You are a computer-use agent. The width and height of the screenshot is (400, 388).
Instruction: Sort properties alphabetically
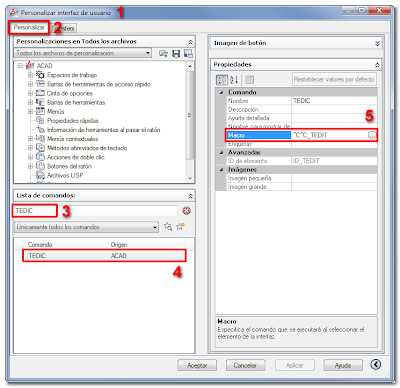pyautogui.click(x=234, y=80)
